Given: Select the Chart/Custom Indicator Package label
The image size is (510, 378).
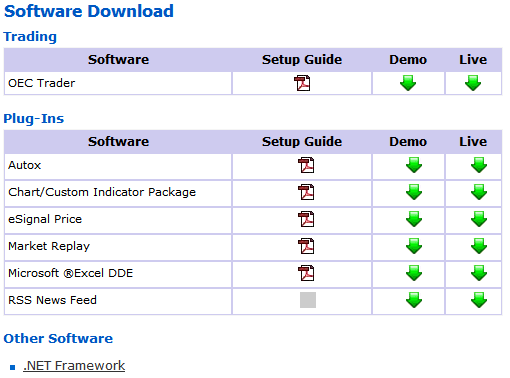Looking at the screenshot, I should point(102,192).
